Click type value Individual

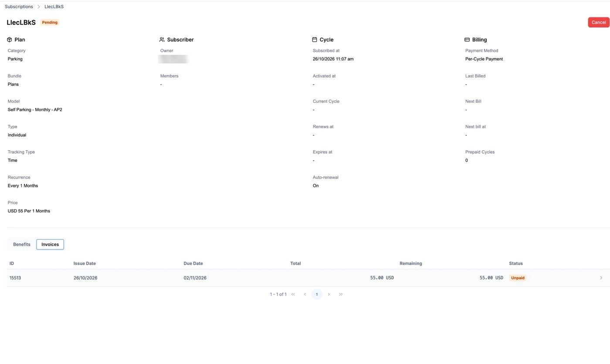pyautogui.click(x=17, y=135)
